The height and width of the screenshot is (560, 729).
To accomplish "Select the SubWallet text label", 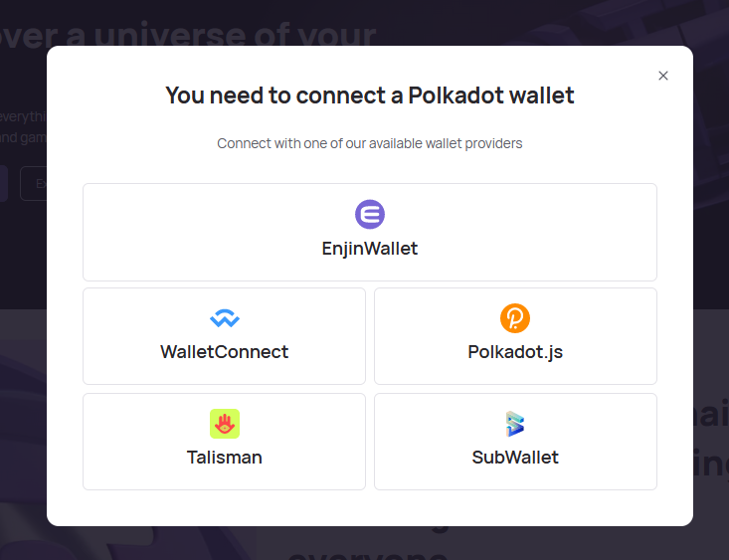I will click(x=515, y=458).
